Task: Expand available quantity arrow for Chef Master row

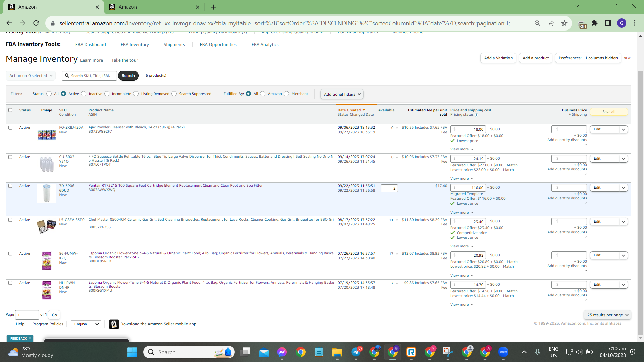Action: coord(397,220)
